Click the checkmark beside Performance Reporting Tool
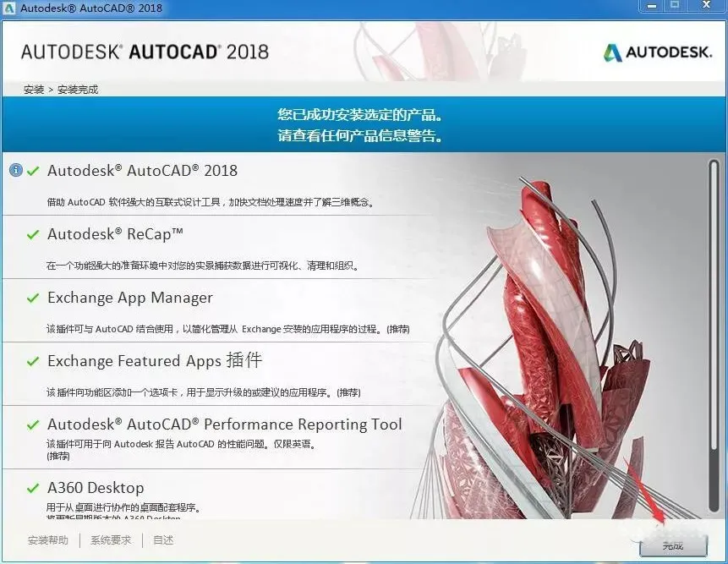The width and height of the screenshot is (728, 564). [32, 424]
